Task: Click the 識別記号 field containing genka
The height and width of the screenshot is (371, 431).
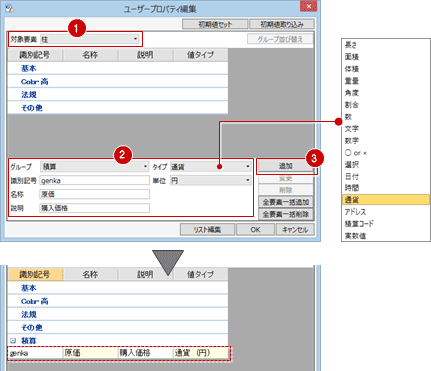Action: pos(94,181)
